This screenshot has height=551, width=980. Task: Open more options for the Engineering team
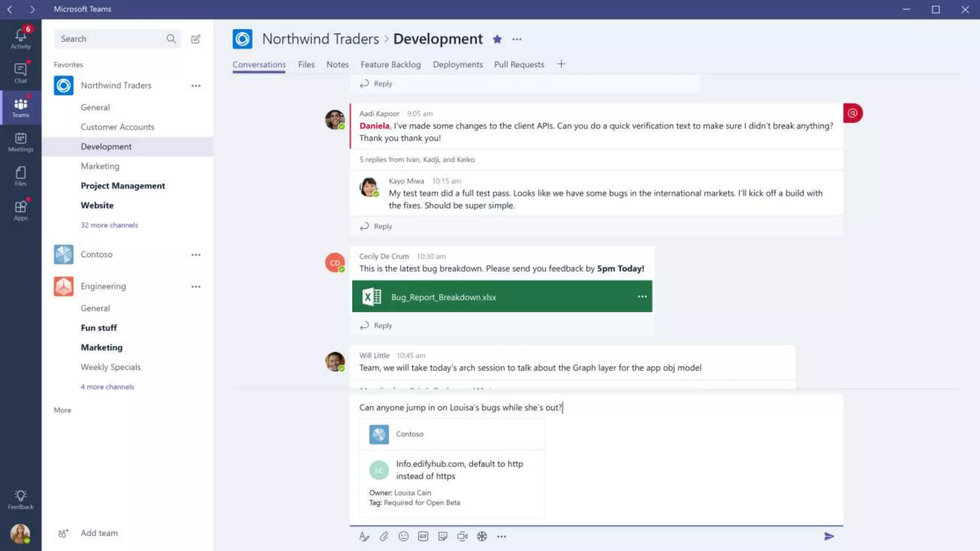click(196, 287)
